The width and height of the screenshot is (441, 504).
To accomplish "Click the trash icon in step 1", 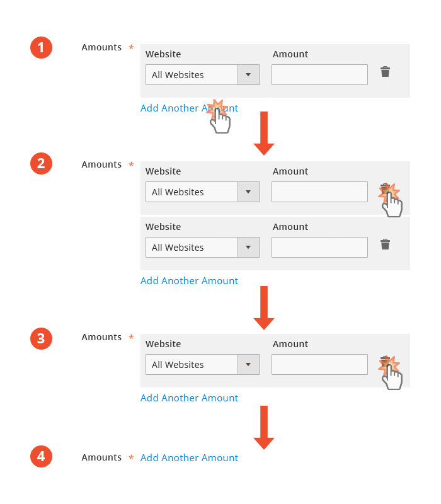I will (385, 72).
